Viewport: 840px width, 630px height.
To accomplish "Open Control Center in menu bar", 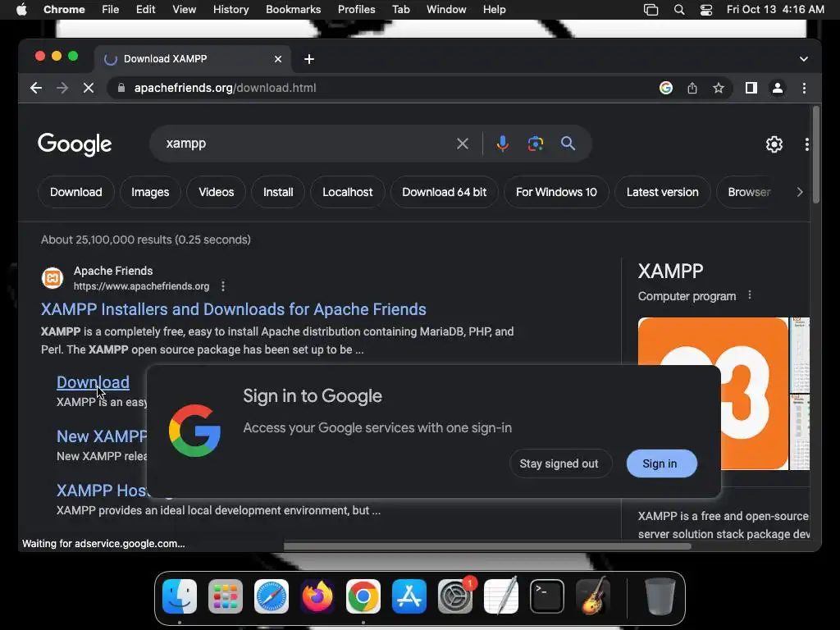I will 706,10.
